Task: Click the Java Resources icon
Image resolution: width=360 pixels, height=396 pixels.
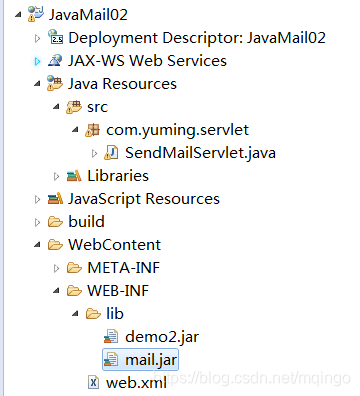Action: 55,83
